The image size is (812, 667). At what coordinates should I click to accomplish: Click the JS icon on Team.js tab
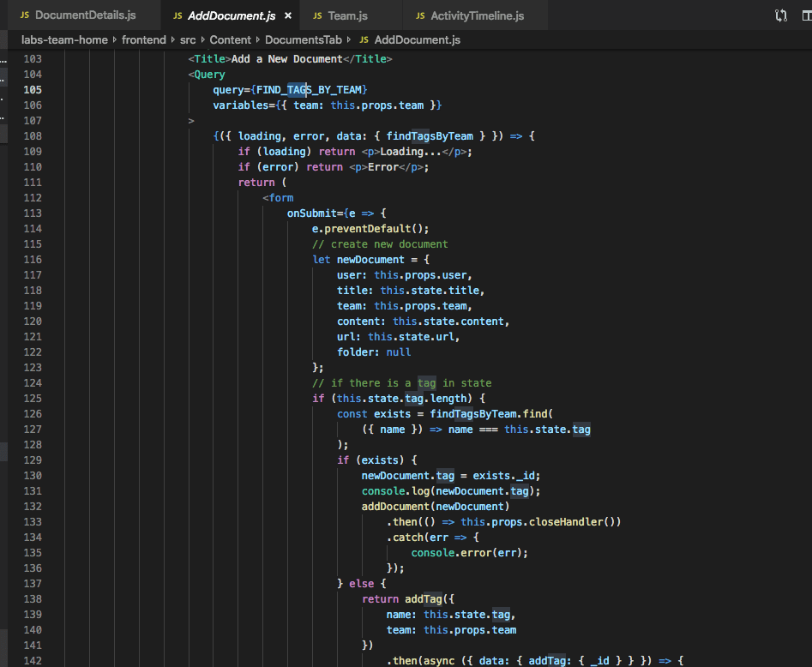coord(316,16)
